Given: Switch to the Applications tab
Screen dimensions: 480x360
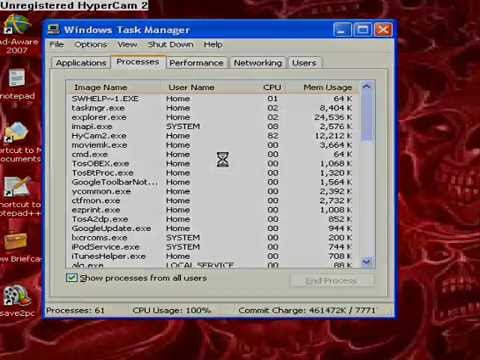Looking at the screenshot, I should click(81, 63).
